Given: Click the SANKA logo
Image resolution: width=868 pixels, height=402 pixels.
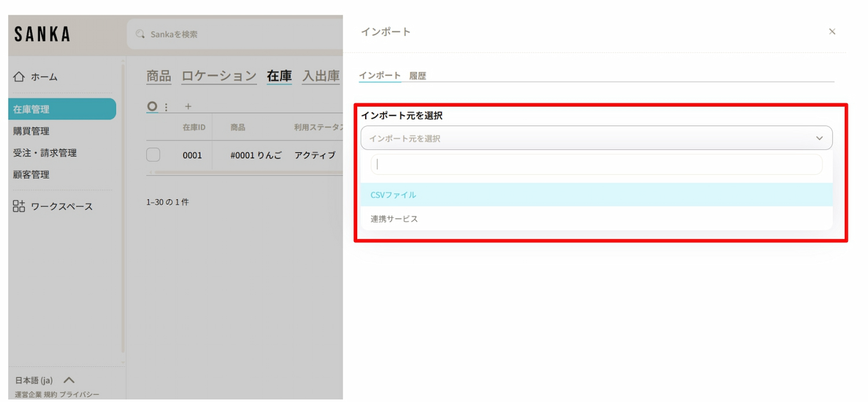Looking at the screenshot, I should (x=42, y=35).
